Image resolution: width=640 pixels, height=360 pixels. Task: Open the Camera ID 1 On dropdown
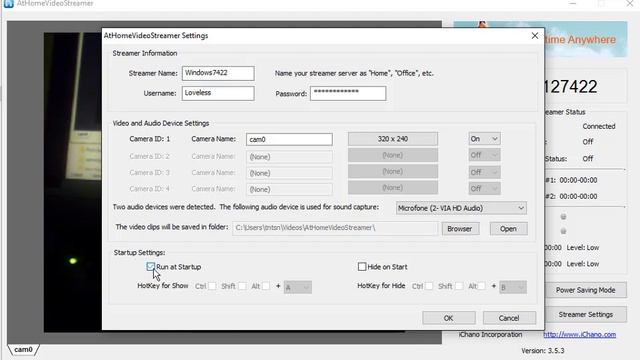[484, 139]
